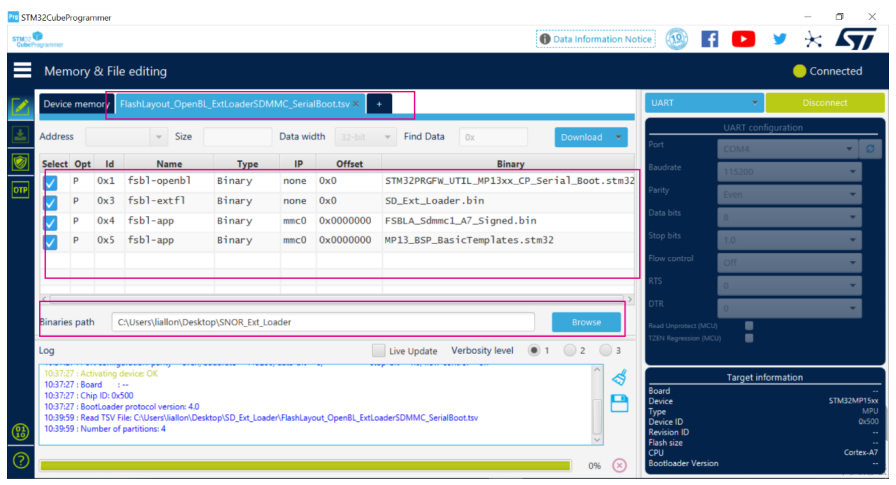Toggle TZEN Regression (MCU) checkbox
This screenshot has width=896, height=485.
click(x=749, y=338)
